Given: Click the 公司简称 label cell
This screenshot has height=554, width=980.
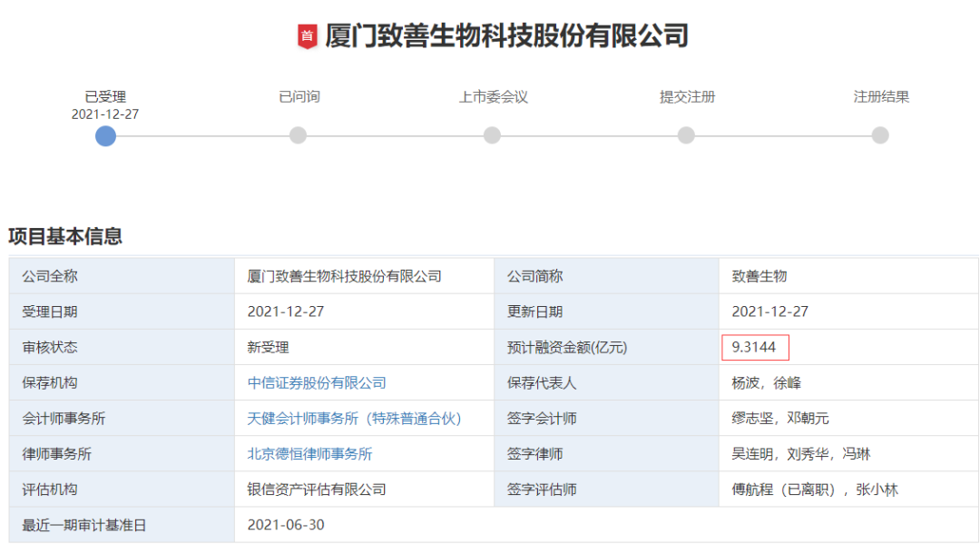Looking at the screenshot, I should 606,276.
